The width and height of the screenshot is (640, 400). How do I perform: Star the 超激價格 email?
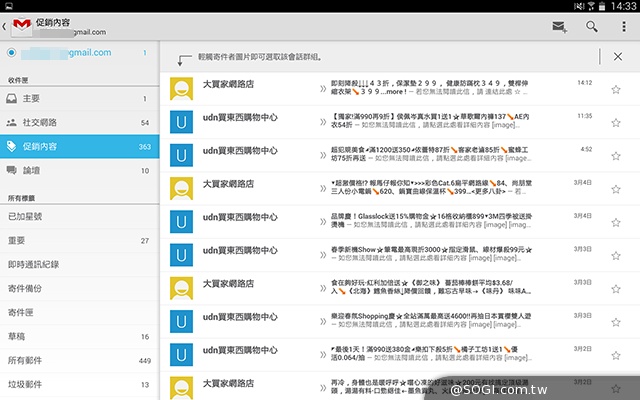point(616,189)
